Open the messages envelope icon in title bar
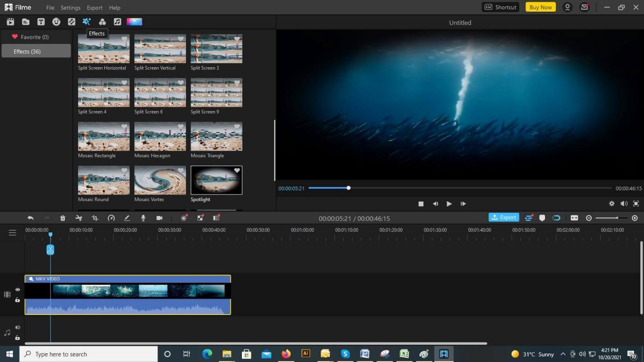Viewport: 644px width, 362px height. coord(584,7)
